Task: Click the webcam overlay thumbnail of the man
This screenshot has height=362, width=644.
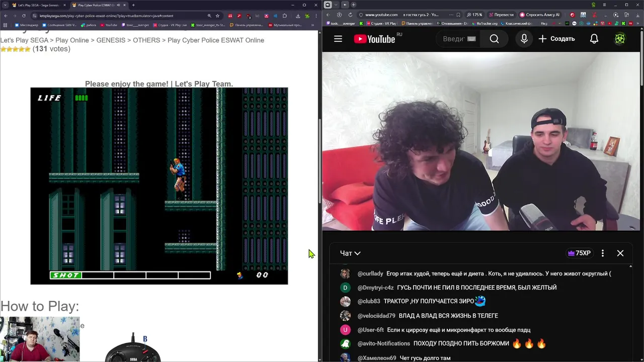Action: click(x=40, y=339)
